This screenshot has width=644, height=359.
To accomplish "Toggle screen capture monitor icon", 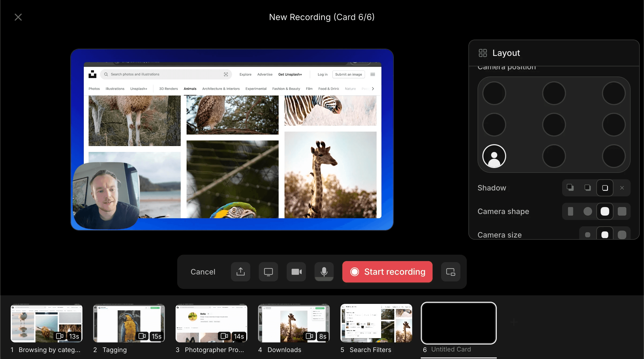I will [268, 272].
